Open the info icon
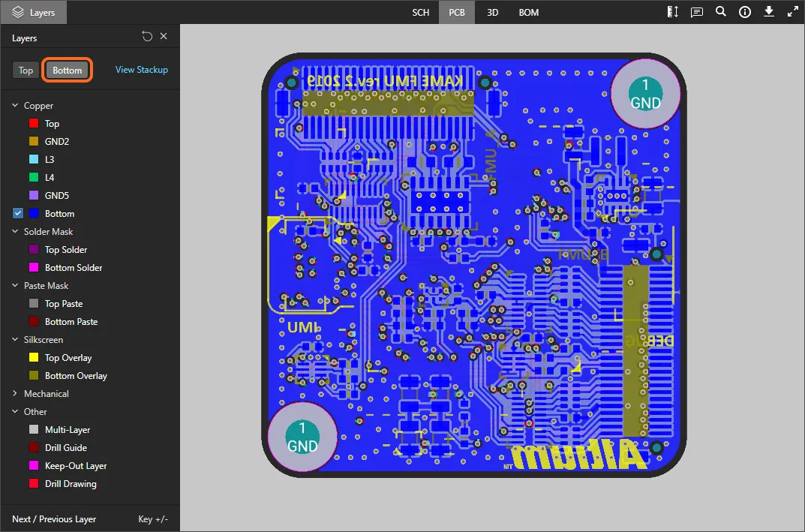The width and height of the screenshot is (805, 532). pyautogui.click(x=745, y=12)
